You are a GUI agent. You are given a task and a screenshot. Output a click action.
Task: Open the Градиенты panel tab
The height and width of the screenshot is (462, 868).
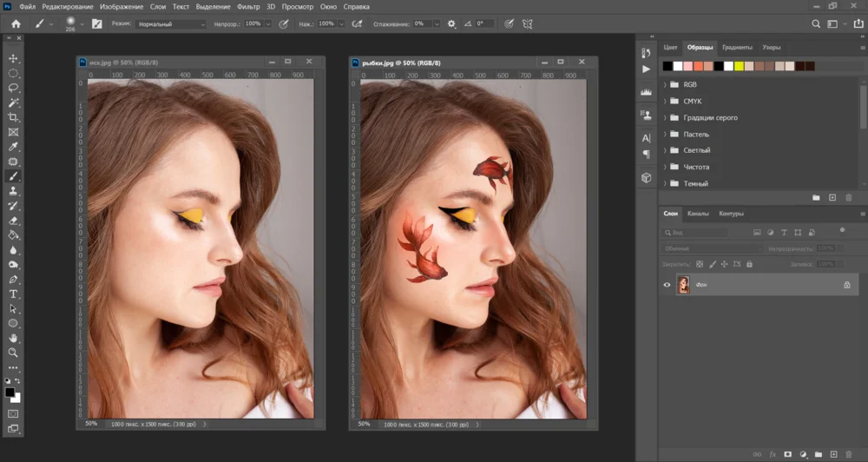[x=737, y=47]
